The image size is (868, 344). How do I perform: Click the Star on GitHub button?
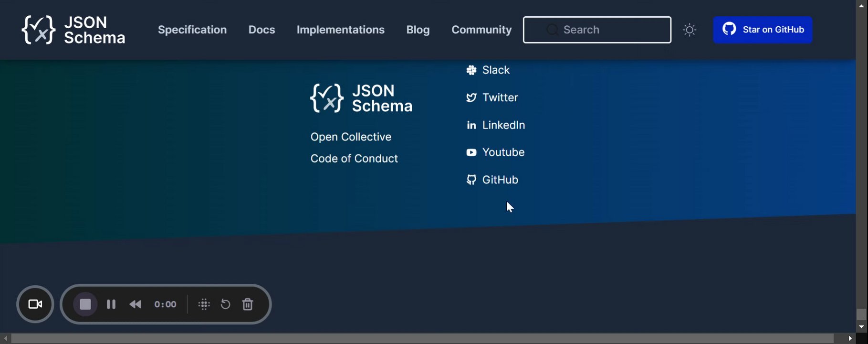point(763,30)
